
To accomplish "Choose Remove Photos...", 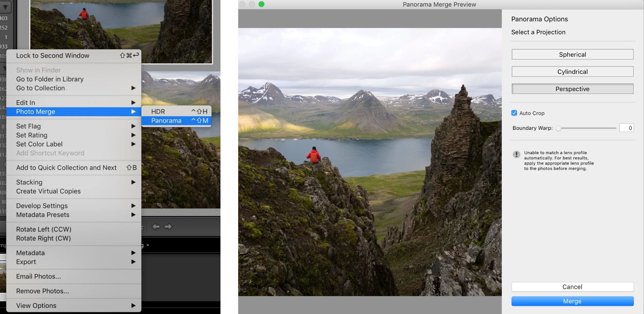I will (x=74, y=291).
